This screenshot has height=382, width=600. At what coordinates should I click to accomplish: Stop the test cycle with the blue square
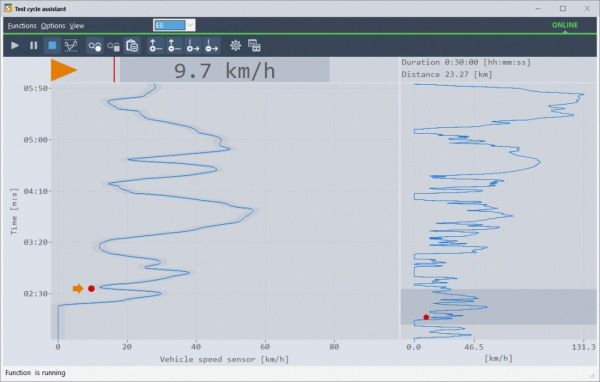(52, 46)
